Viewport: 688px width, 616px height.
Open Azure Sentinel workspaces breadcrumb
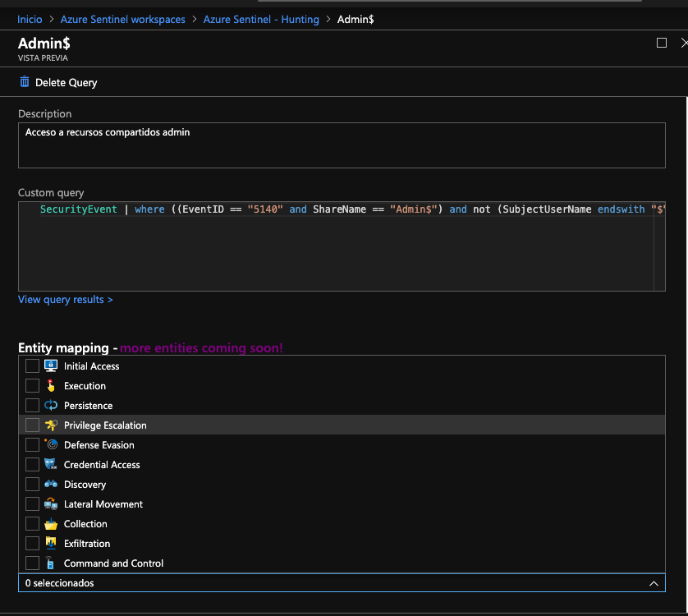click(123, 19)
